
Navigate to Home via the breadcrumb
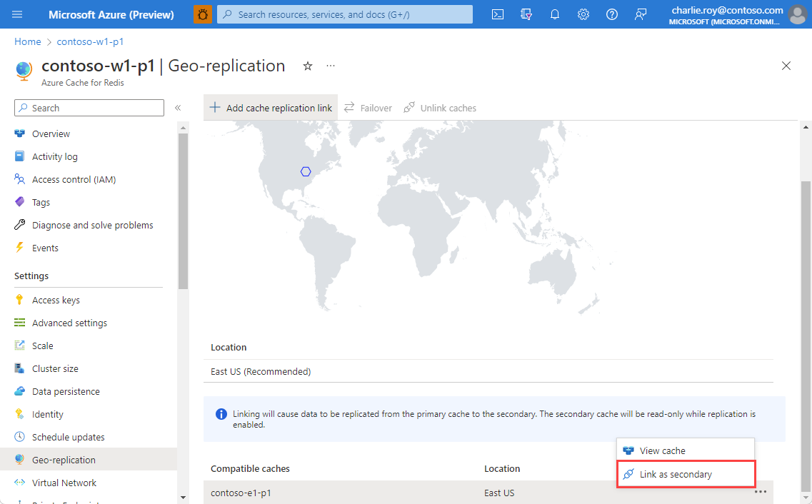point(27,41)
